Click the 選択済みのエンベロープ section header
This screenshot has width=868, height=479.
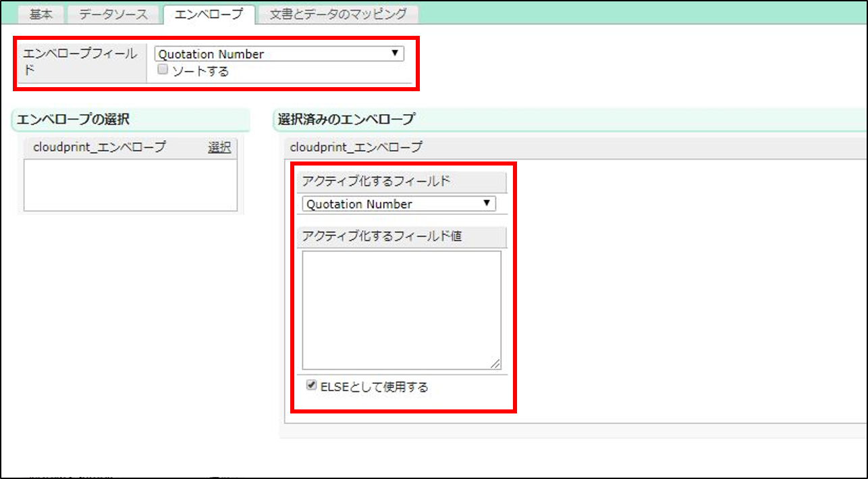(x=346, y=120)
